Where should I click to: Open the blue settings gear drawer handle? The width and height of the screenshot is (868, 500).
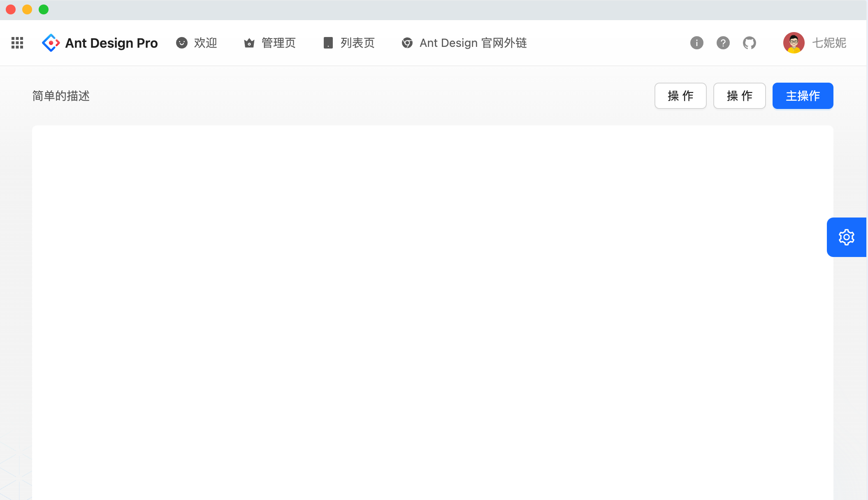pos(847,237)
